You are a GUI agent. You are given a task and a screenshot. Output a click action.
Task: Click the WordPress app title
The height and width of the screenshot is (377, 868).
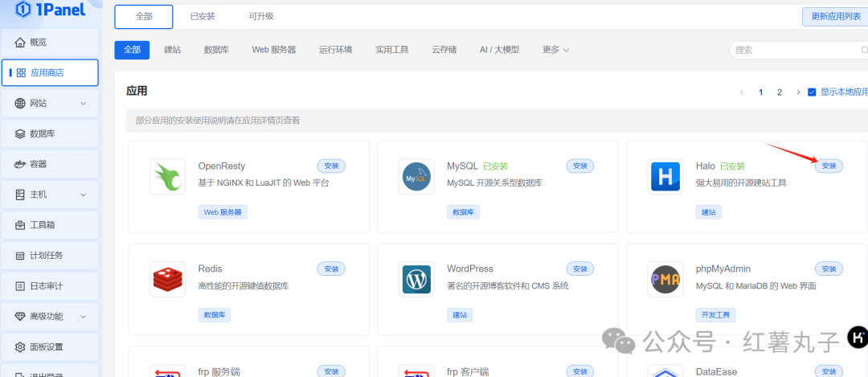[x=470, y=268]
